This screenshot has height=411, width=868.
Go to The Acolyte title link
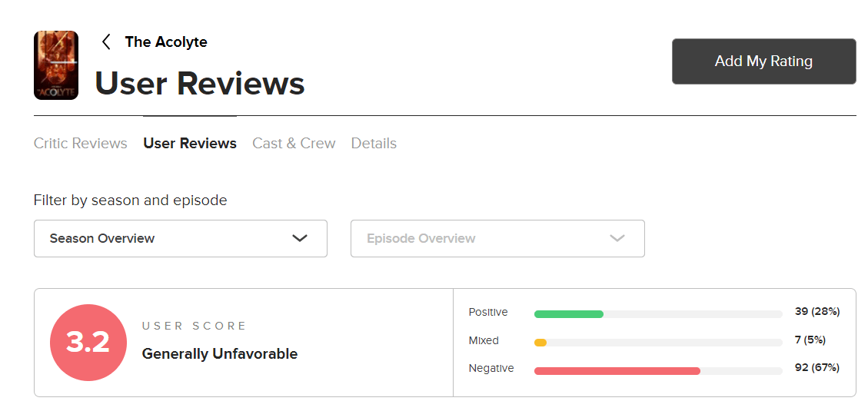[x=166, y=42]
